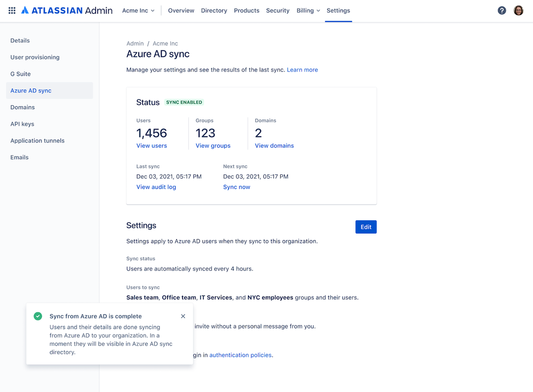Open the Learn more link

coord(302,70)
